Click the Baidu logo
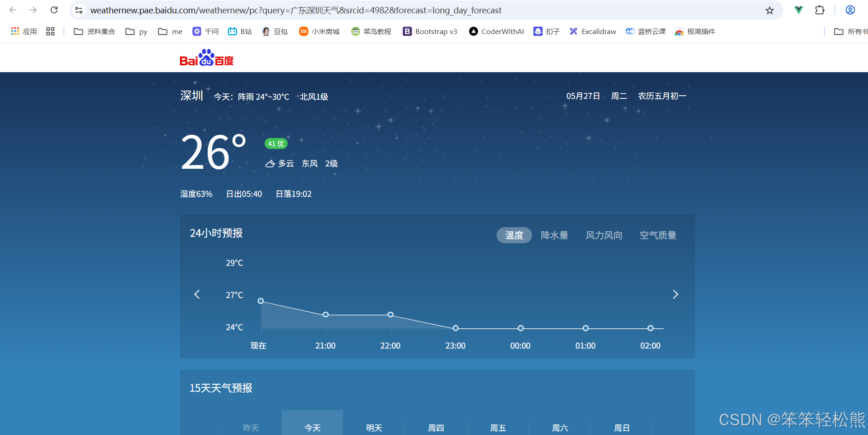 [207, 58]
